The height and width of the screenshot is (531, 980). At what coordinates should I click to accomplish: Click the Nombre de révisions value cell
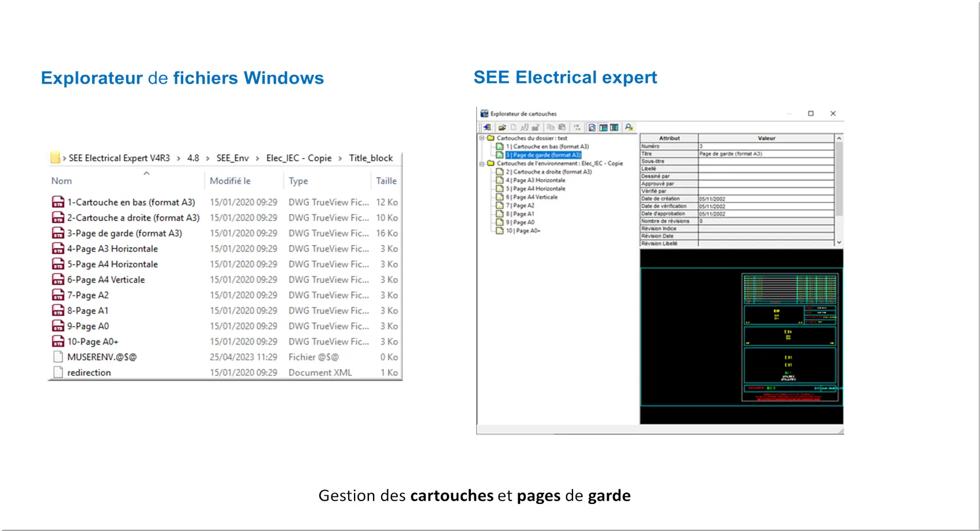tap(766, 221)
